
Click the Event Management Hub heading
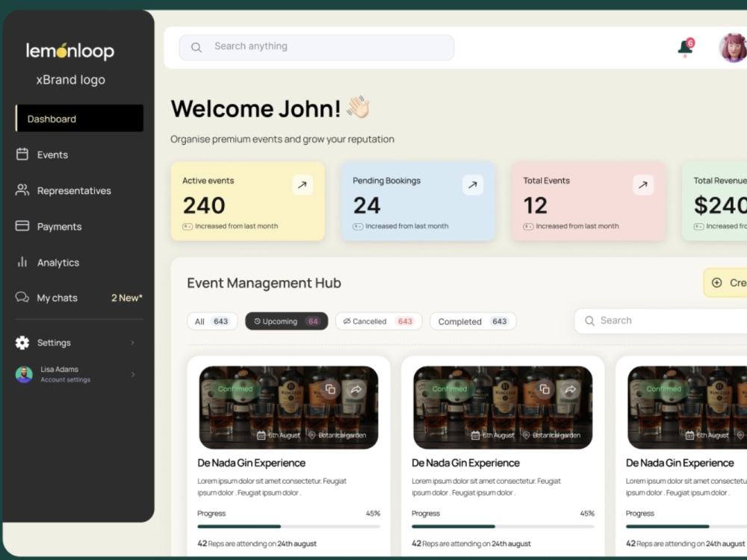click(x=264, y=283)
